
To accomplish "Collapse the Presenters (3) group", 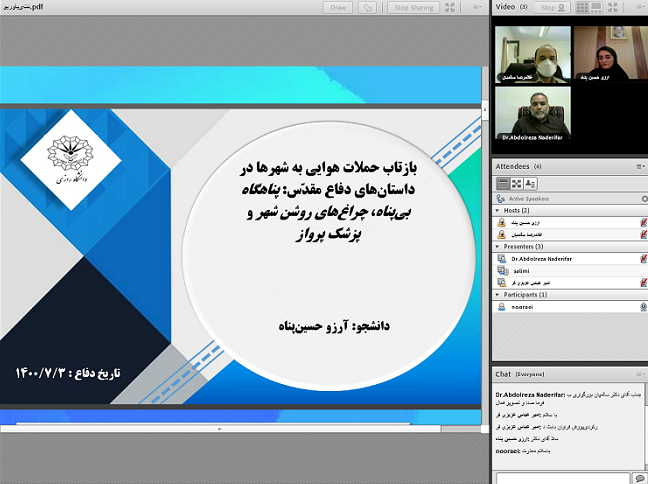I will coord(498,246).
